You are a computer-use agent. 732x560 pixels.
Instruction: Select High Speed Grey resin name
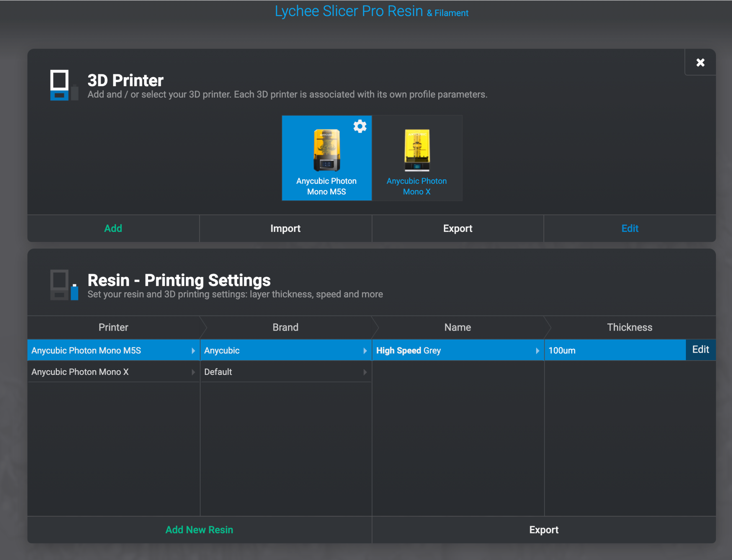point(458,350)
